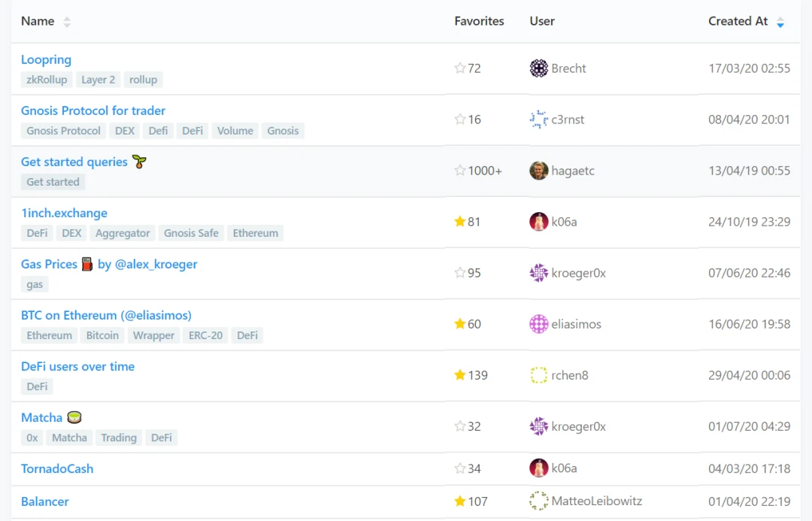Viewport: 812px width, 521px height.
Task: Click the DEX tag in the 1inch.exchange row
Action: tap(71, 233)
